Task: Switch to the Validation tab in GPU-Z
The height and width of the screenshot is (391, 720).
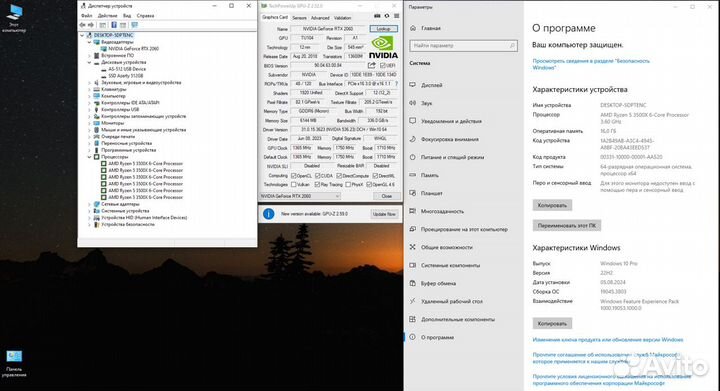Action: [343, 18]
